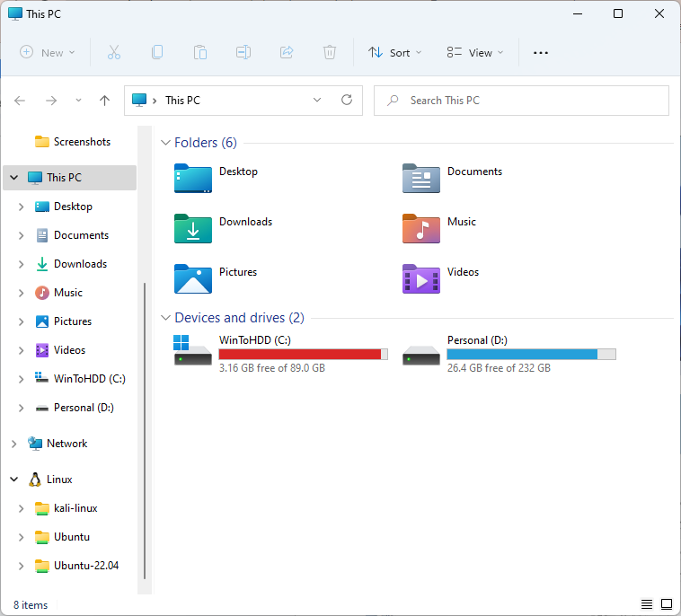Select the Personal (D:) drive icon
The height and width of the screenshot is (616, 681).
tap(420, 355)
